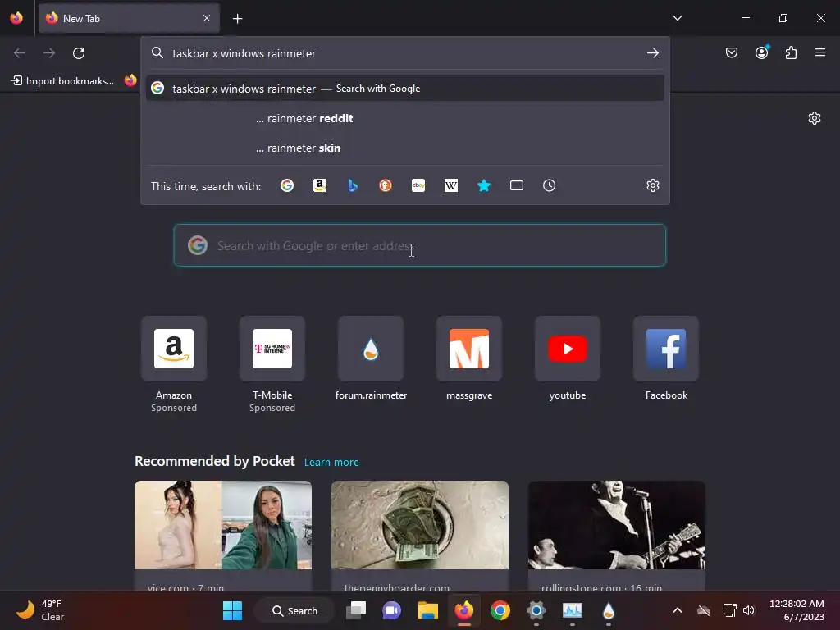Viewport: 840px width, 630px height.
Task: Open the rollingstone.com Pocket story card
Action: [617, 536]
